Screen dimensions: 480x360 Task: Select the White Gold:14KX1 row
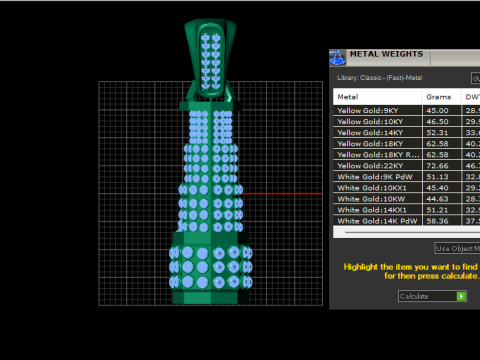406,210
